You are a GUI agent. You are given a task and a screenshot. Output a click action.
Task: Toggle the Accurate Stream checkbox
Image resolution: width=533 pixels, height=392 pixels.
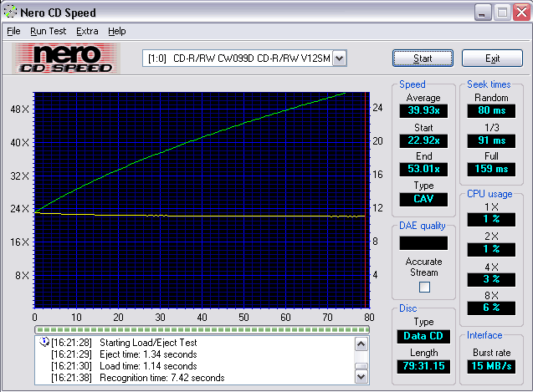[424, 287]
